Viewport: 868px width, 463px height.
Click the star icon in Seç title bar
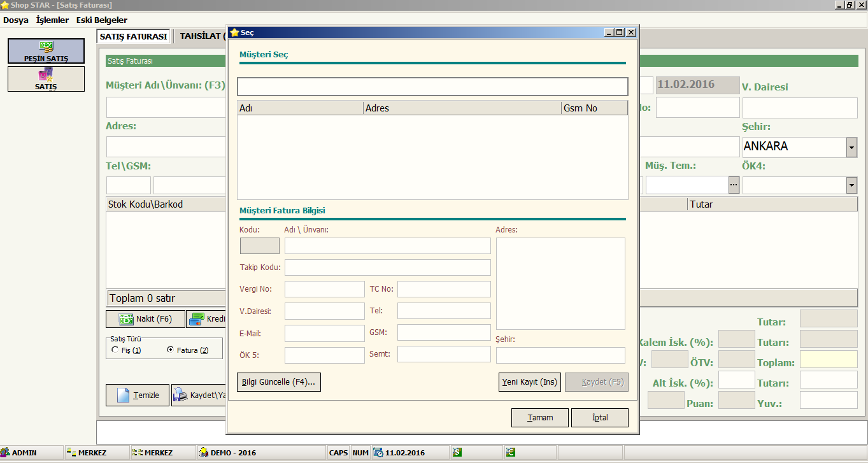[x=234, y=32]
